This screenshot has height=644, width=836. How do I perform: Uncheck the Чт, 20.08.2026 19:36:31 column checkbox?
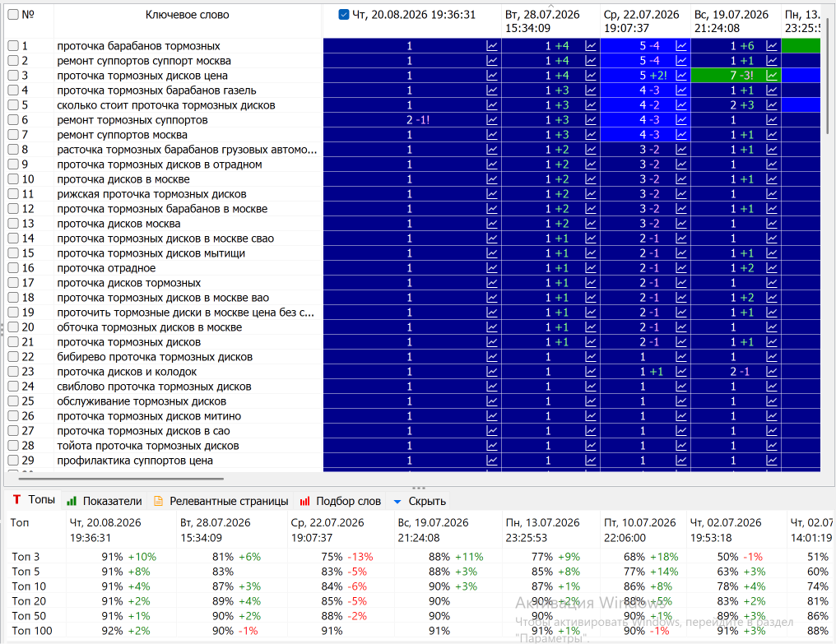(344, 15)
